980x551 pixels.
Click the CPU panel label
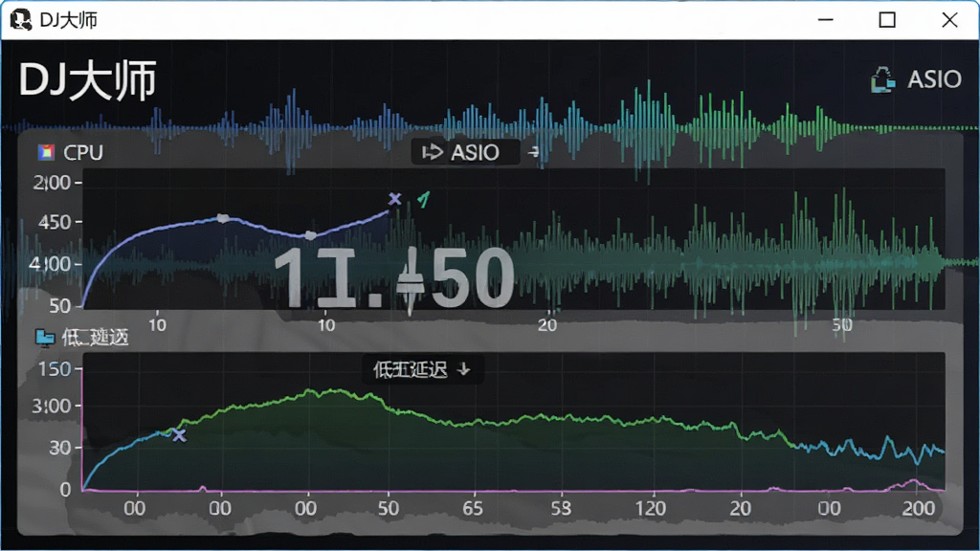click(x=83, y=152)
